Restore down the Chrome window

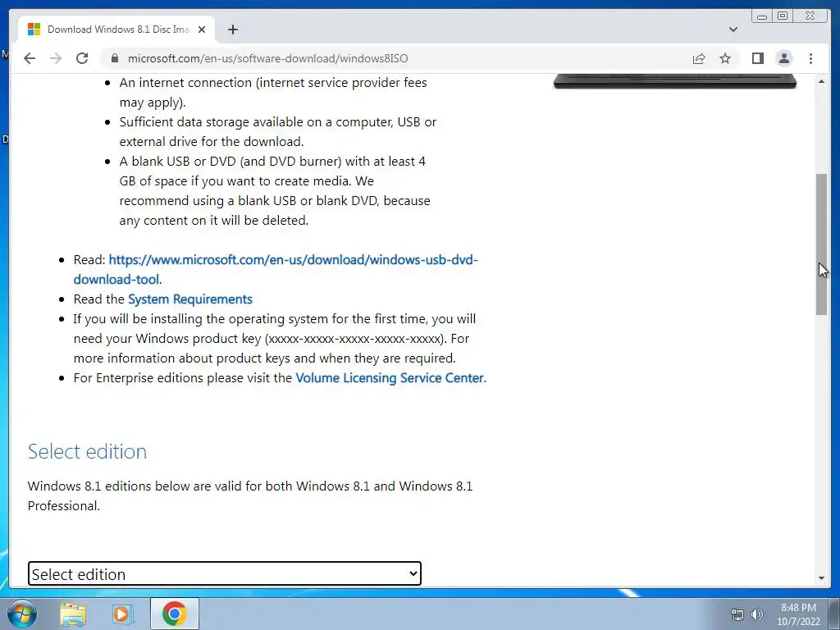(783, 16)
